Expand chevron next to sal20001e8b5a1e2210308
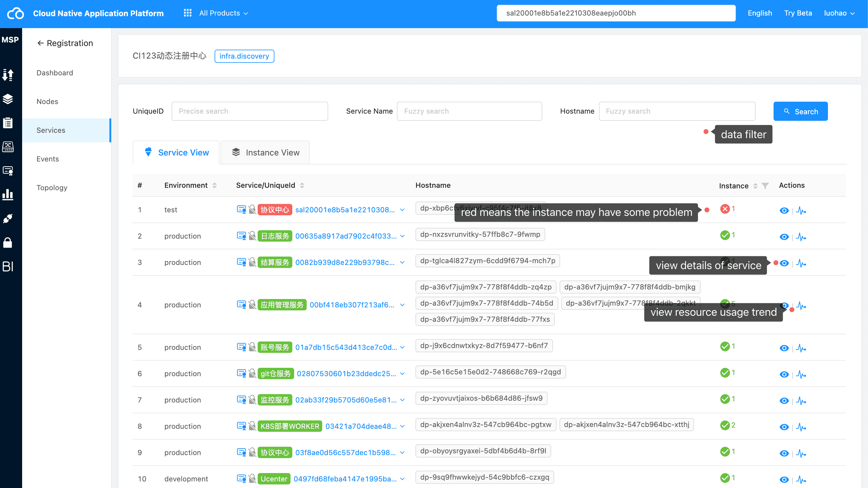Screen dimensions: 868x488 coord(402,210)
